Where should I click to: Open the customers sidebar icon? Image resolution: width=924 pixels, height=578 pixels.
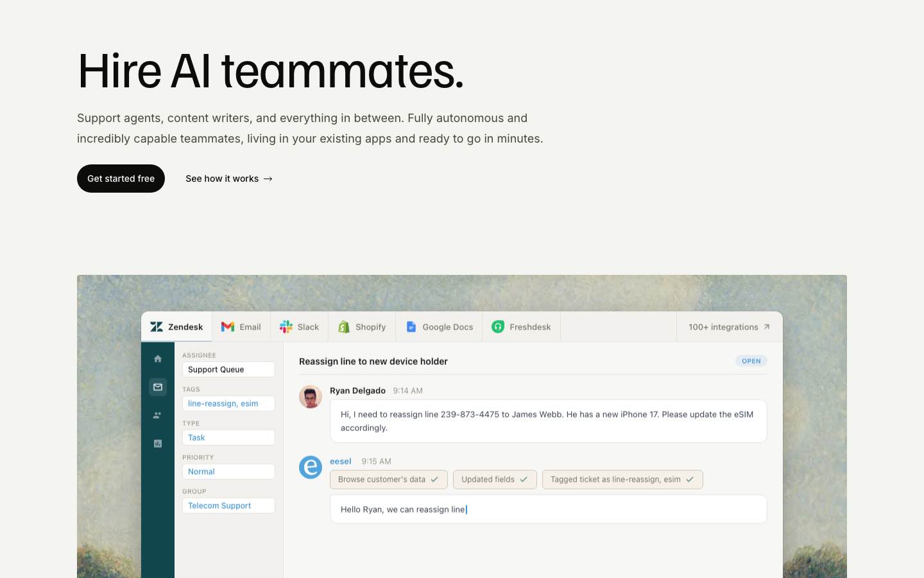pyautogui.click(x=158, y=416)
